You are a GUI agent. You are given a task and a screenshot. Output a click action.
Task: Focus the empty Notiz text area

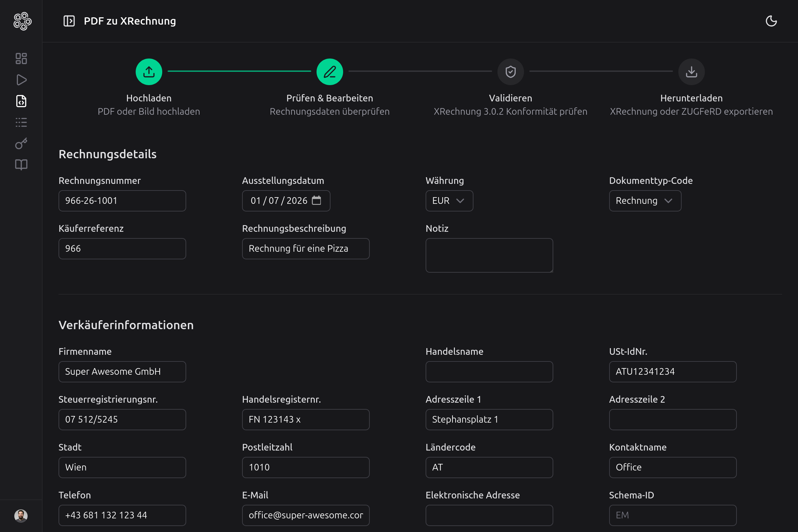(x=489, y=255)
